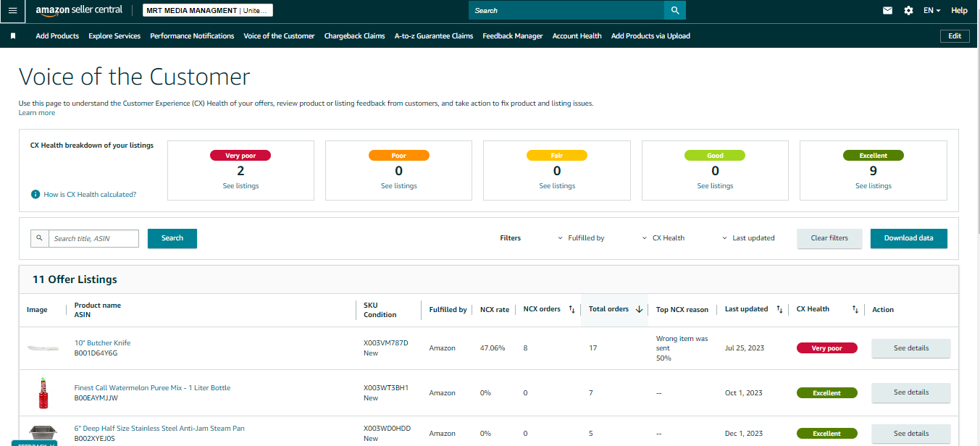Click the Poor orange badge

(x=398, y=156)
